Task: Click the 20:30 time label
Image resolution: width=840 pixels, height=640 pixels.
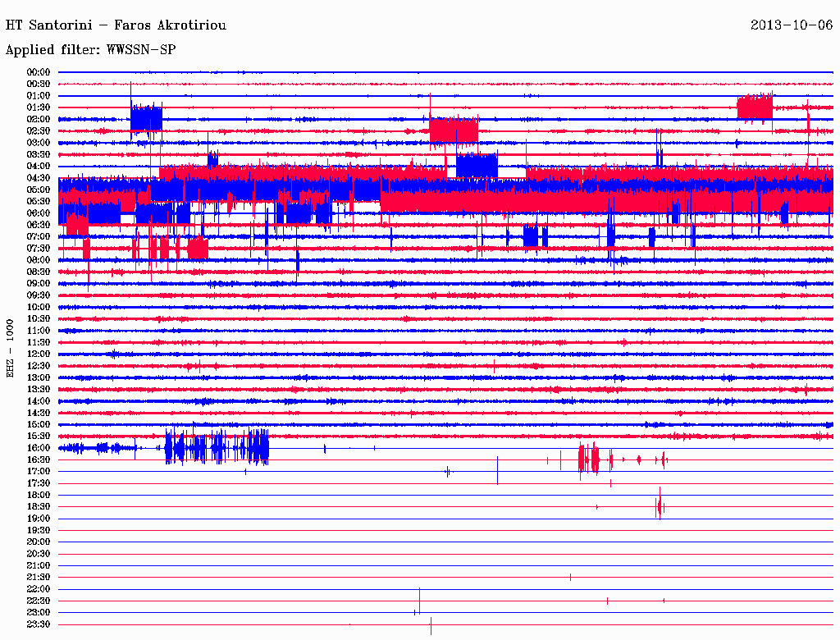Action: (39, 554)
